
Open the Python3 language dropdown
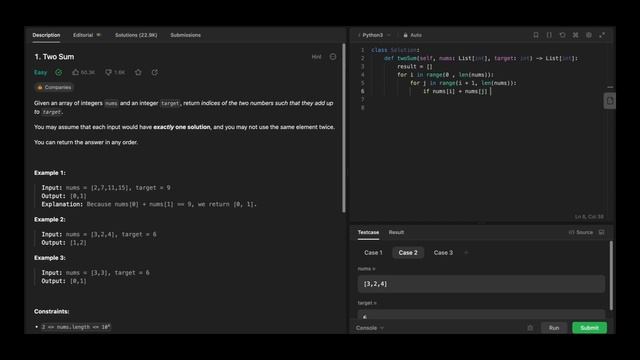[x=375, y=35]
